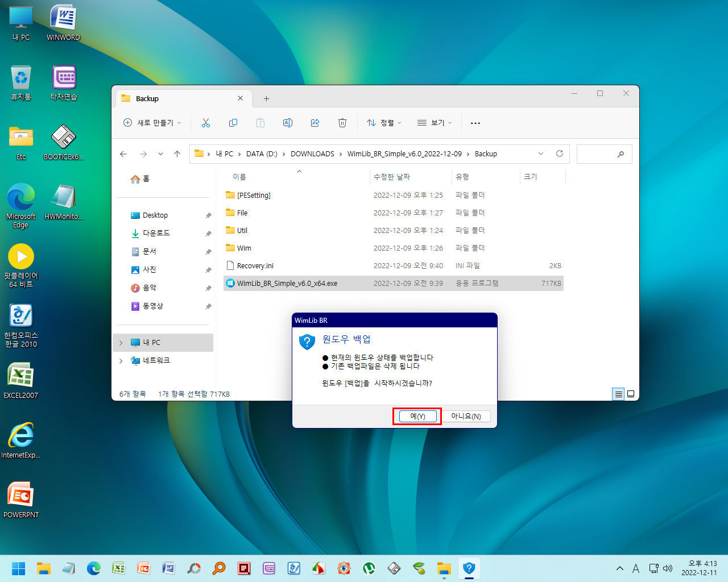Click the Cut scissors icon in Explorer toolbar
The width and height of the screenshot is (728, 582).
(206, 123)
